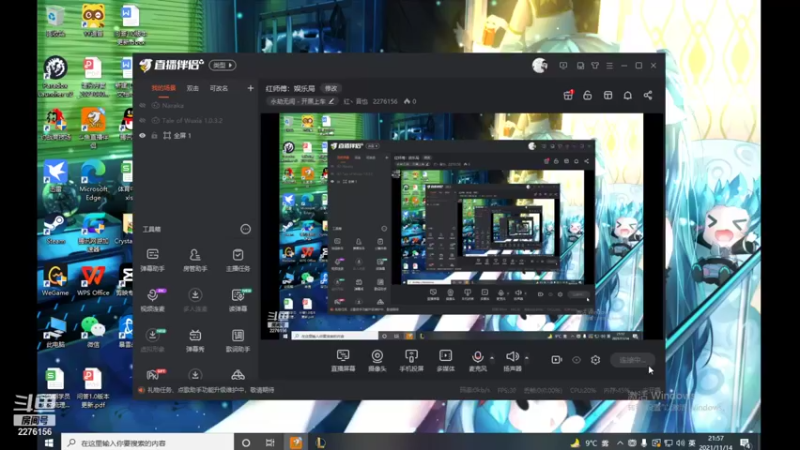Image resolution: width=800 pixels, height=450 pixels.
Task: Switch to the 双击 scene tab
Action: (192, 88)
